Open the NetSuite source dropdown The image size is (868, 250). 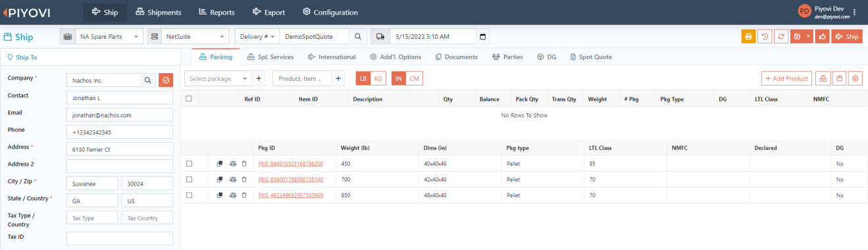(195, 37)
